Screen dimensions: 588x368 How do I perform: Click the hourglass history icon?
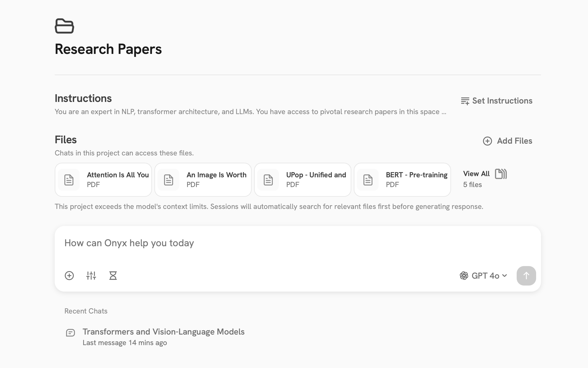[113, 276]
